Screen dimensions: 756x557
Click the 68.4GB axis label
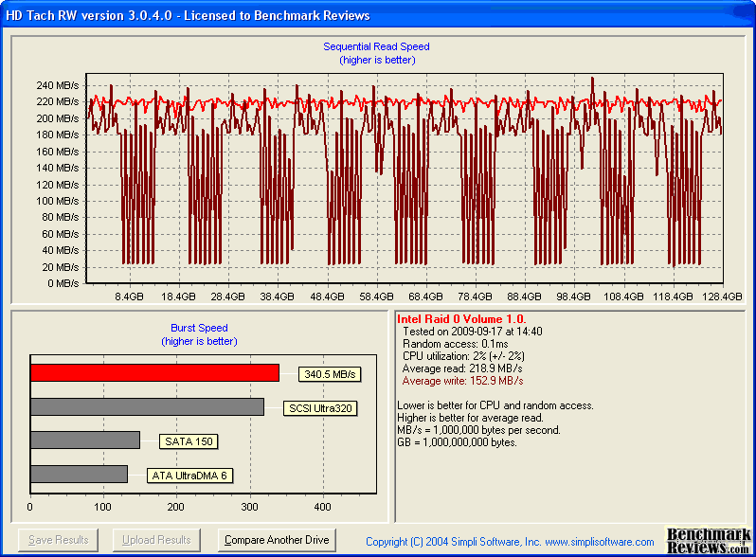pos(425,296)
